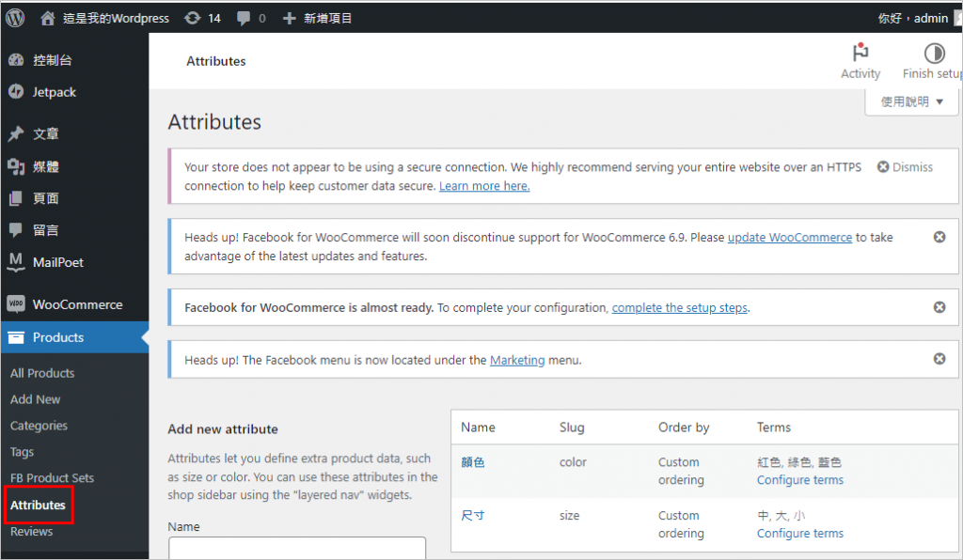Screen dimensions: 963x560
Task: Open the MailPoet sidebar menu
Action: click(57, 262)
